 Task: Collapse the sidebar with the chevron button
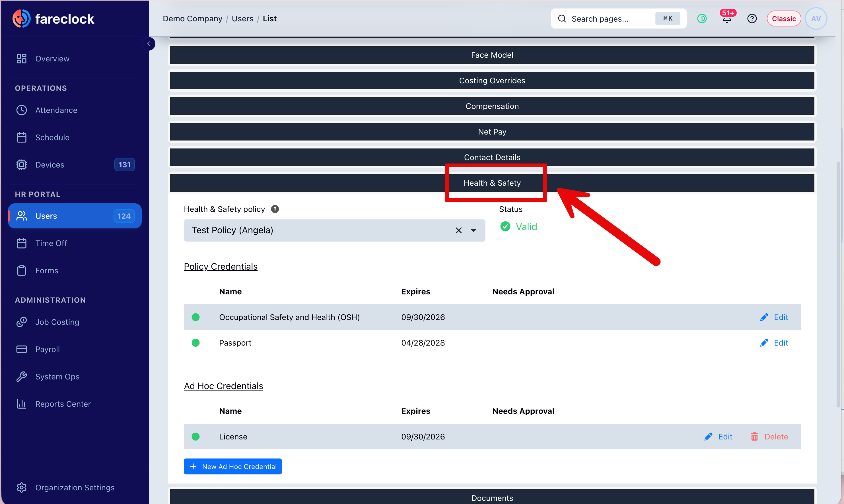(149, 44)
